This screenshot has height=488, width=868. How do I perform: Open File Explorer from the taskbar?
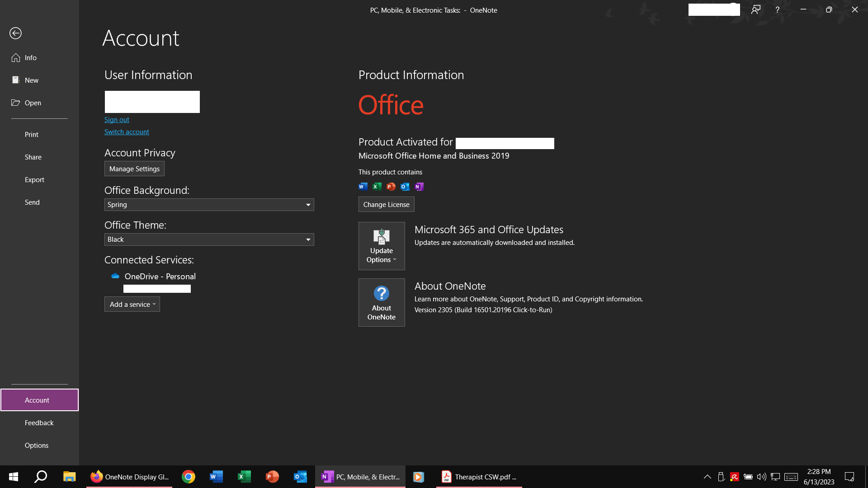(x=69, y=477)
